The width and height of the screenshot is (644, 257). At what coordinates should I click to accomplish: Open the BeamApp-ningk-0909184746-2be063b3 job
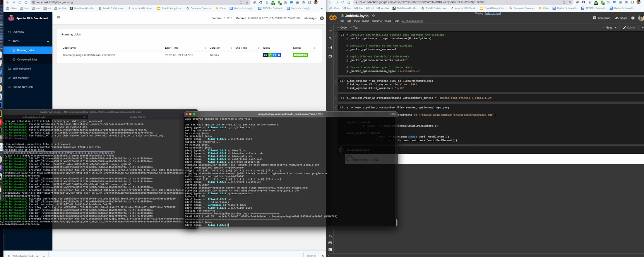[89, 55]
